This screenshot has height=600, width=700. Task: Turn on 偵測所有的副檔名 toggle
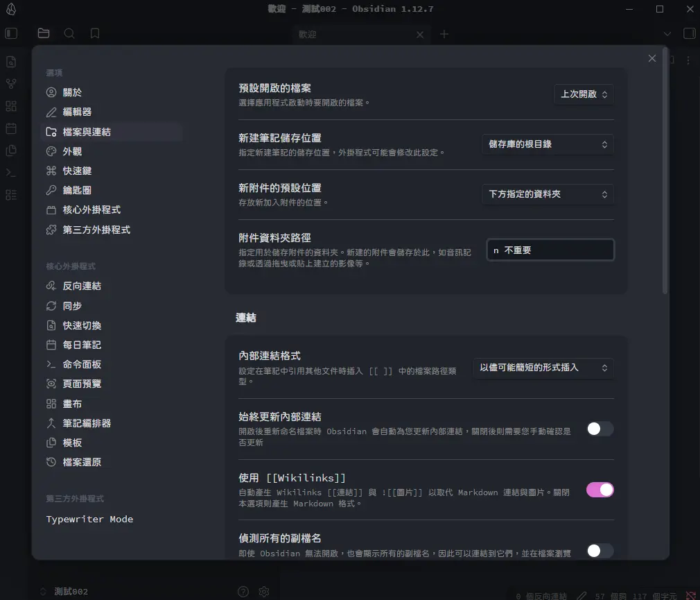[x=600, y=551]
